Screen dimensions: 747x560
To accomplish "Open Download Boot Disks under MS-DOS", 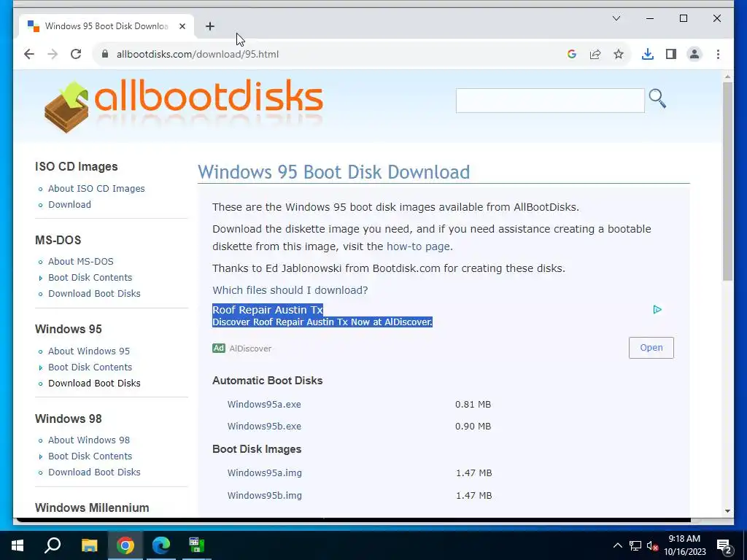I will pos(94,293).
